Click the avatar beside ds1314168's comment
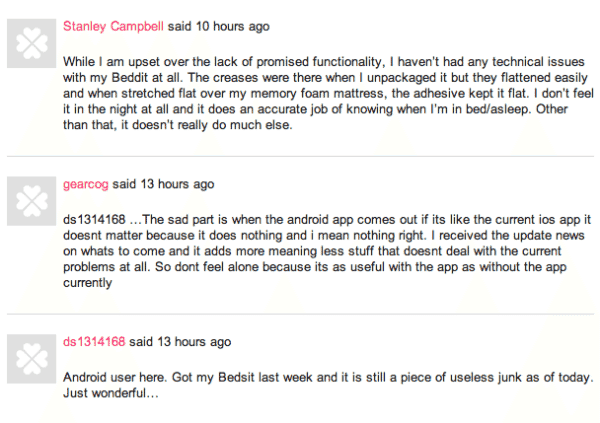The height and width of the screenshot is (423, 600). [x=33, y=356]
